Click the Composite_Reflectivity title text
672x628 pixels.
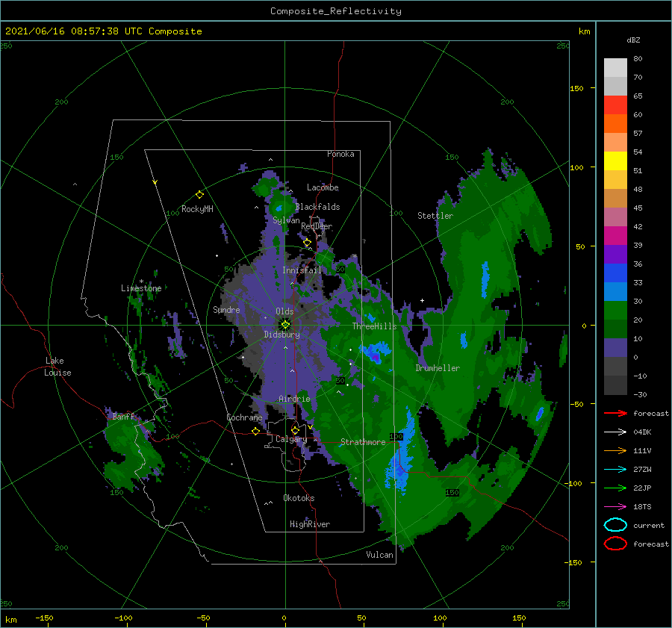point(335,11)
